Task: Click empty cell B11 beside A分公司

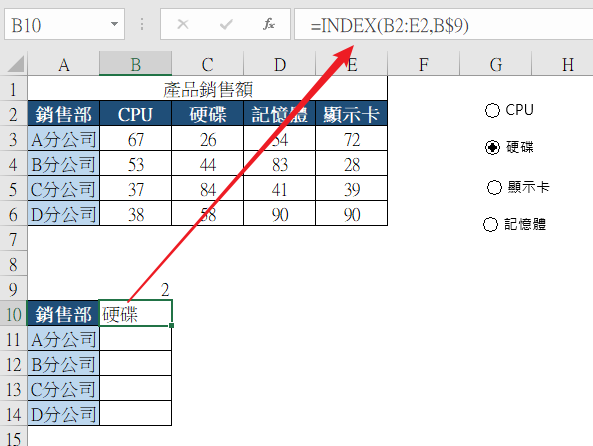Action: [x=135, y=339]
